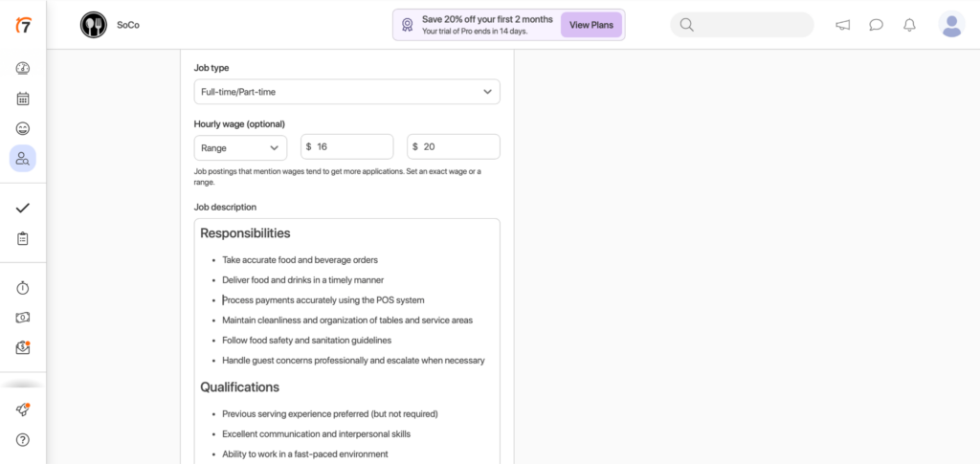Screen dimensions: 980x464
Task: Click the Responsibilities heading in description
Action: [x=245, y=233]
